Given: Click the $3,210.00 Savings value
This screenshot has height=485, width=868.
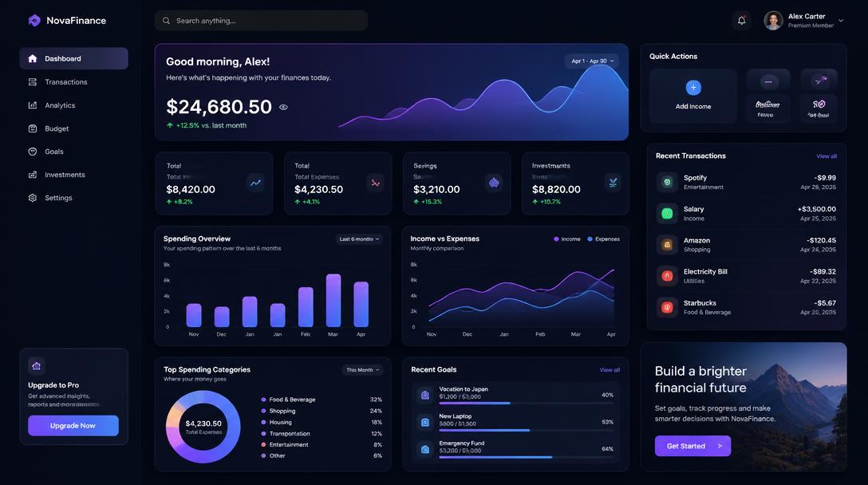Looking at the screenshot, I should [x=436, y=189].
